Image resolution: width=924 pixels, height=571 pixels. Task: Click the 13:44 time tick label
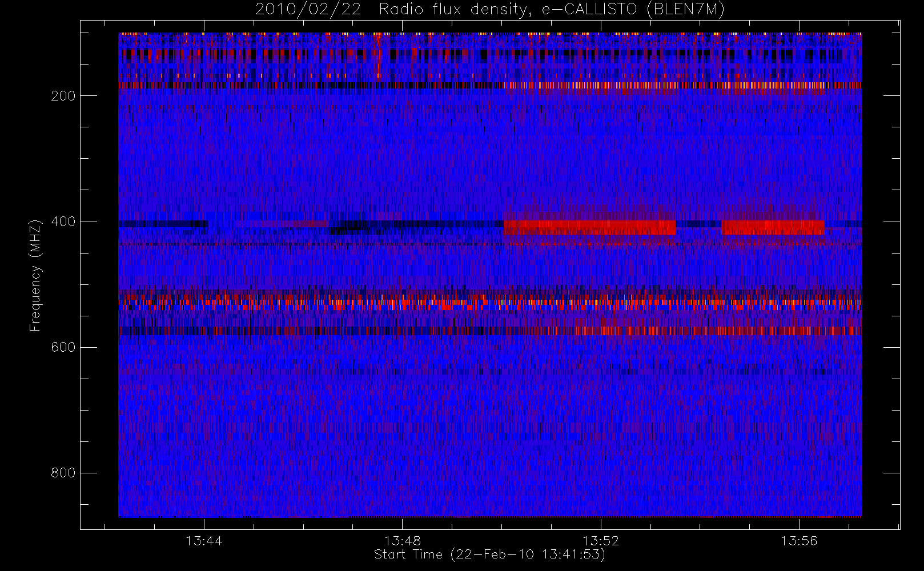(x=204, y=541)
